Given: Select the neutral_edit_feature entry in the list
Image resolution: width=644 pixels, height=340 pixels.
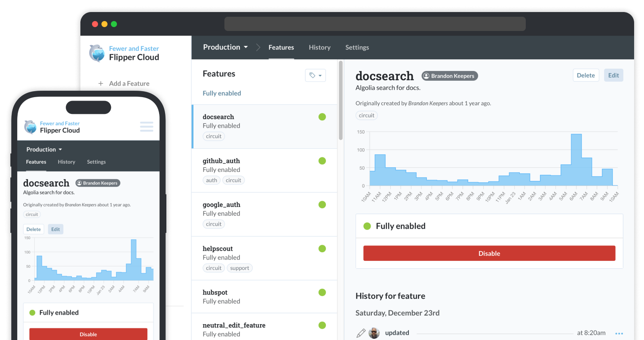Looking at the screenshot, I should point(234,325).
